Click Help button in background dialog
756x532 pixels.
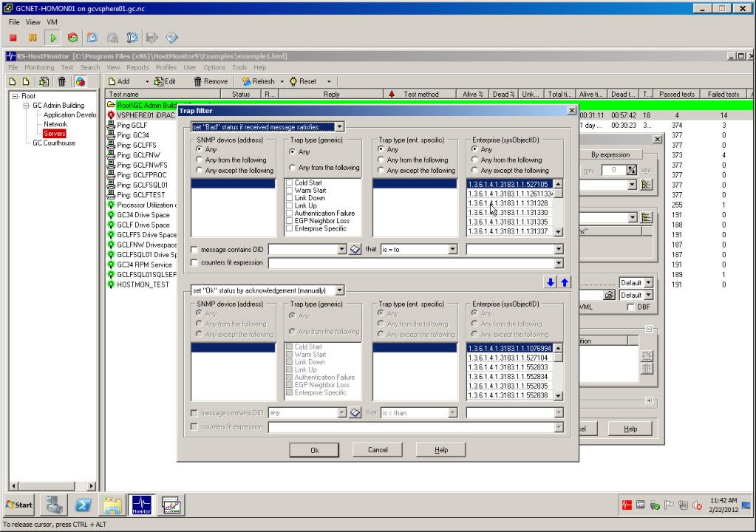click(630, 429)
